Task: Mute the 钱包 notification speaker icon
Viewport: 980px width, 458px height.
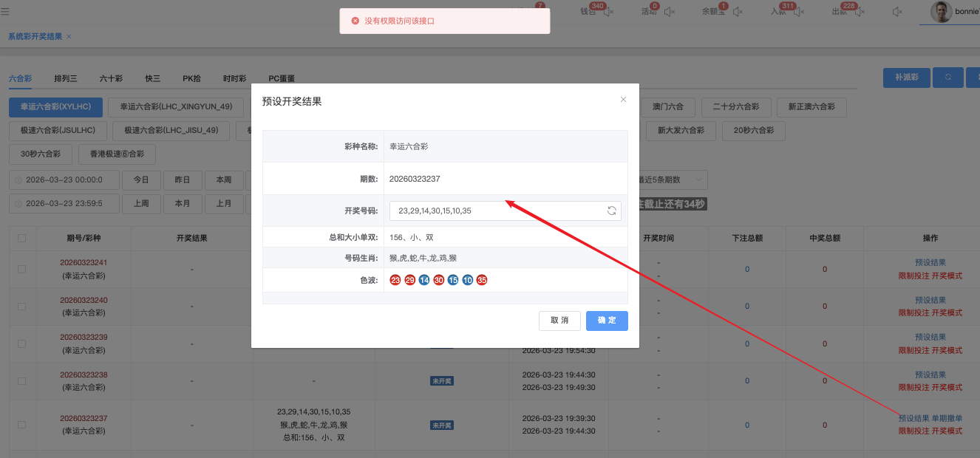Action: click(609, 12)
